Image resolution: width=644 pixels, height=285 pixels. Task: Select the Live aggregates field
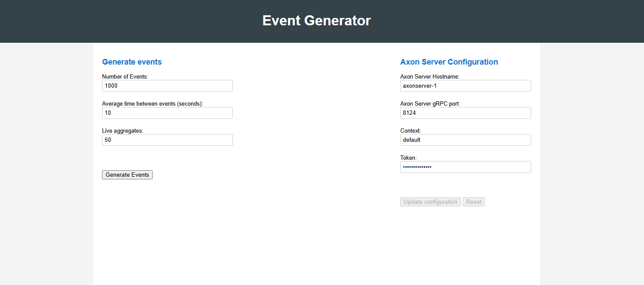tap(167, 140)
